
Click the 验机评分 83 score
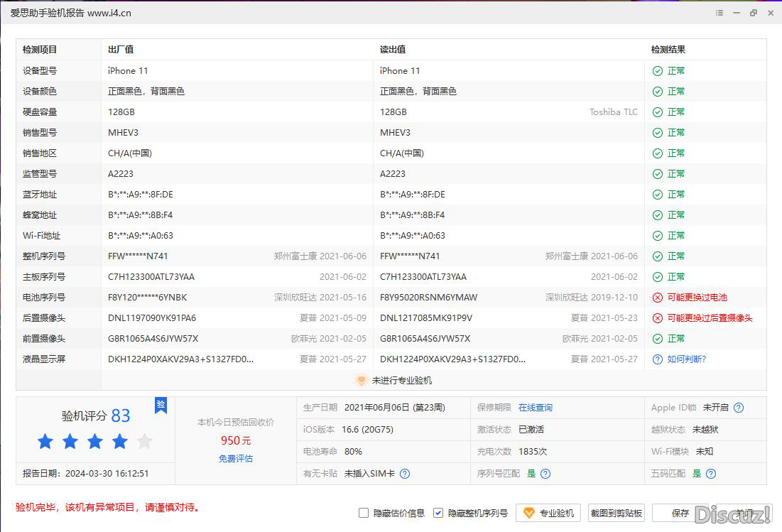pyautogui.click(x=96, y=416)
